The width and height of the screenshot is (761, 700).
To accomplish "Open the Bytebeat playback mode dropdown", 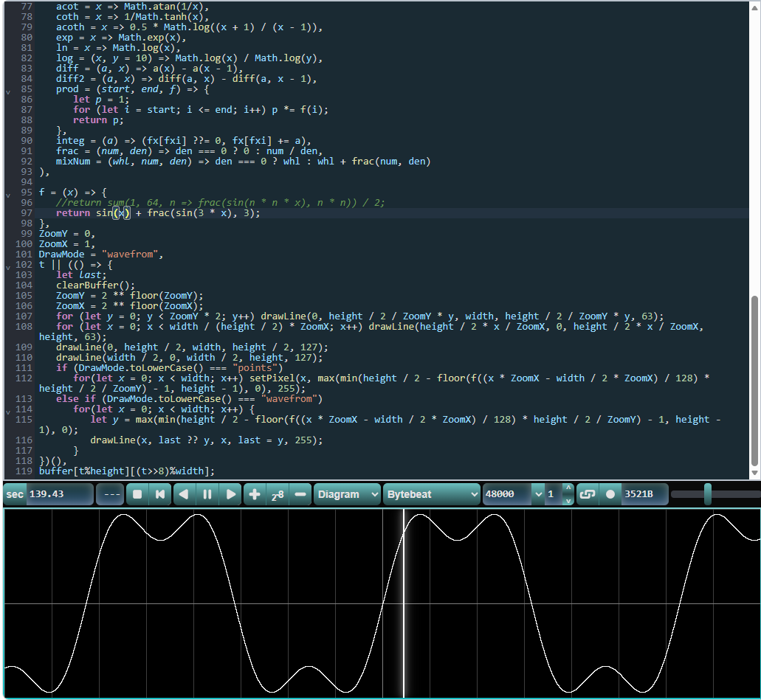I will click(x=432, y=494).
